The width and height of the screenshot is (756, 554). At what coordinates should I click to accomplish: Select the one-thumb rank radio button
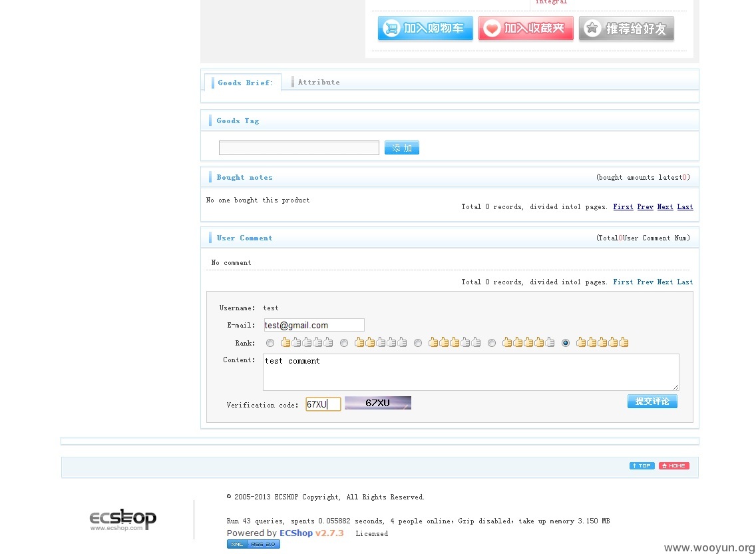270,343
